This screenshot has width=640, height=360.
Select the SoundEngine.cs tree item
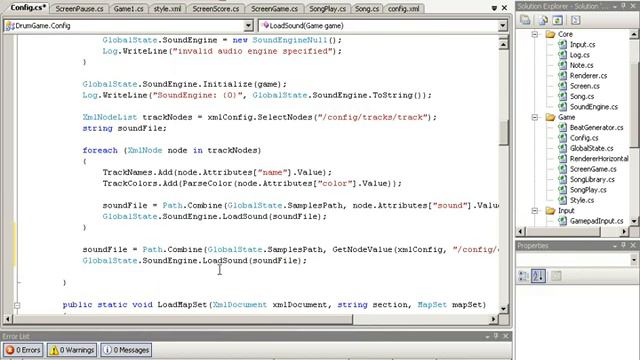point(593,107)
